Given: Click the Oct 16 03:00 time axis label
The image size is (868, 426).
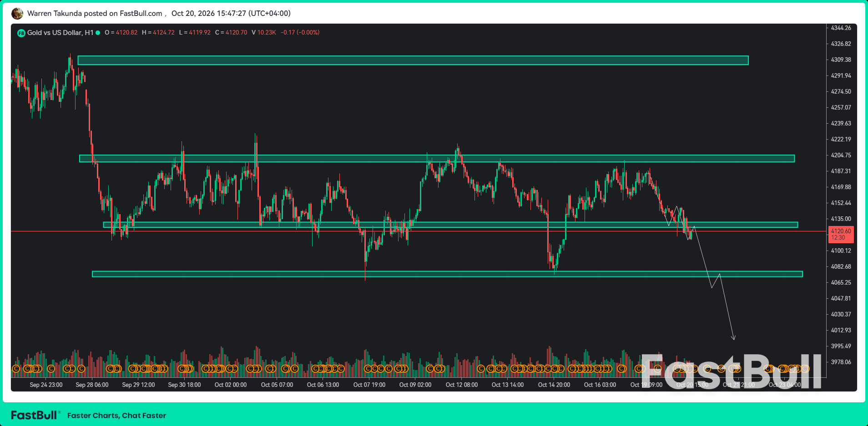Looking at the screenshot, I should pos(600,385).
